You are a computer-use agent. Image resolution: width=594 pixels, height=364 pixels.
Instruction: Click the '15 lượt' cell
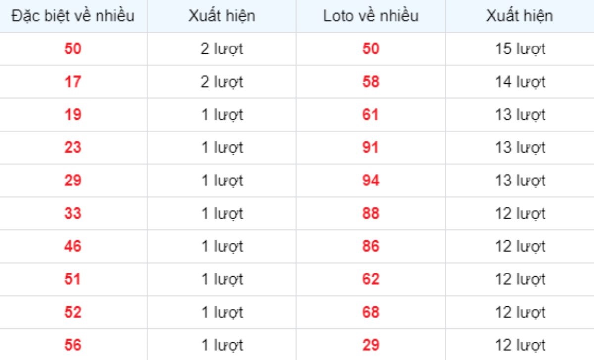click(x=520, y=49)
